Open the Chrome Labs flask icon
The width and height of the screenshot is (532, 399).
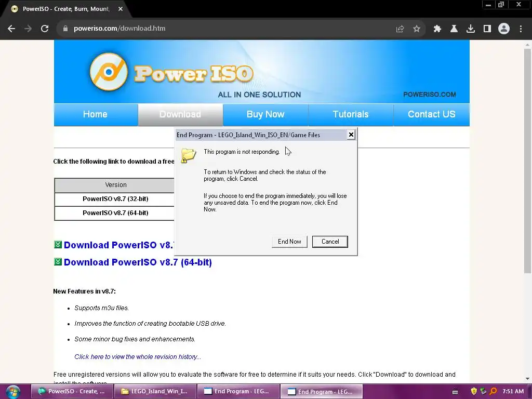coord(454,29)
